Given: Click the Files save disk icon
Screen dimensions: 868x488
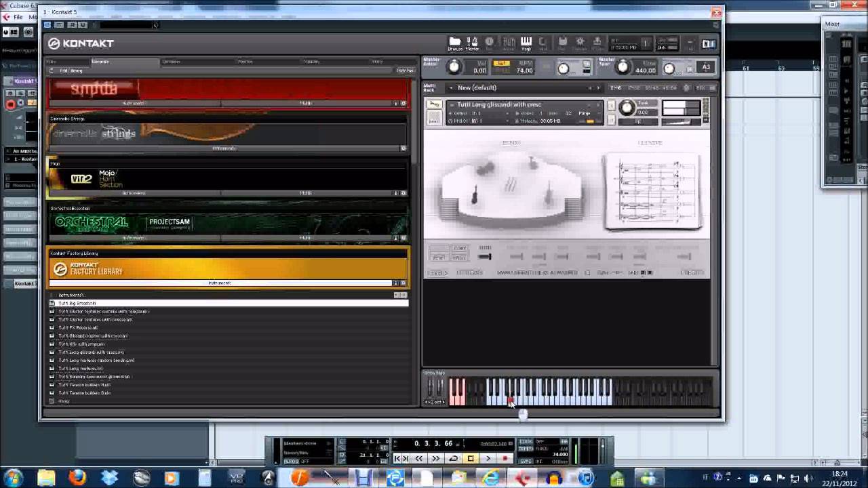Looking at the screenshot, I should 562,43.
